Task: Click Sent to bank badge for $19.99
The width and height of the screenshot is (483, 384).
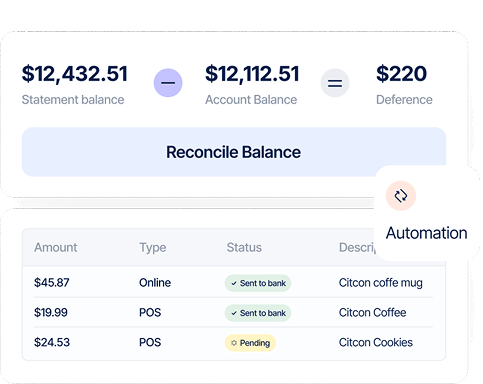Action: (258, 313)
